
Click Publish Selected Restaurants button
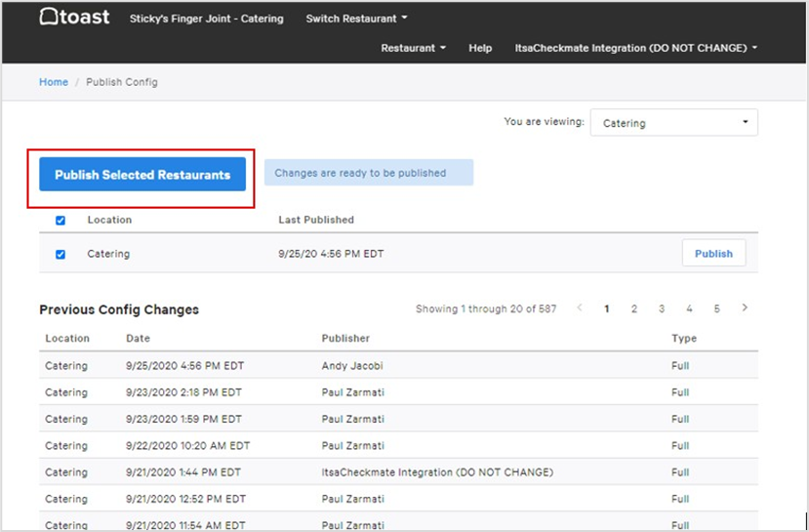click(142, 175)
